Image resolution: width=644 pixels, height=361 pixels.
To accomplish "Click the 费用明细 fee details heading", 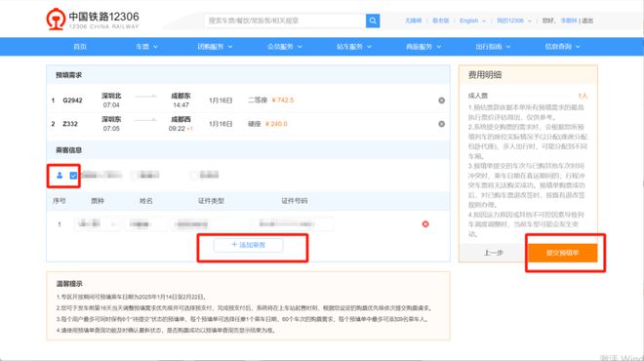I will (485, 75).
